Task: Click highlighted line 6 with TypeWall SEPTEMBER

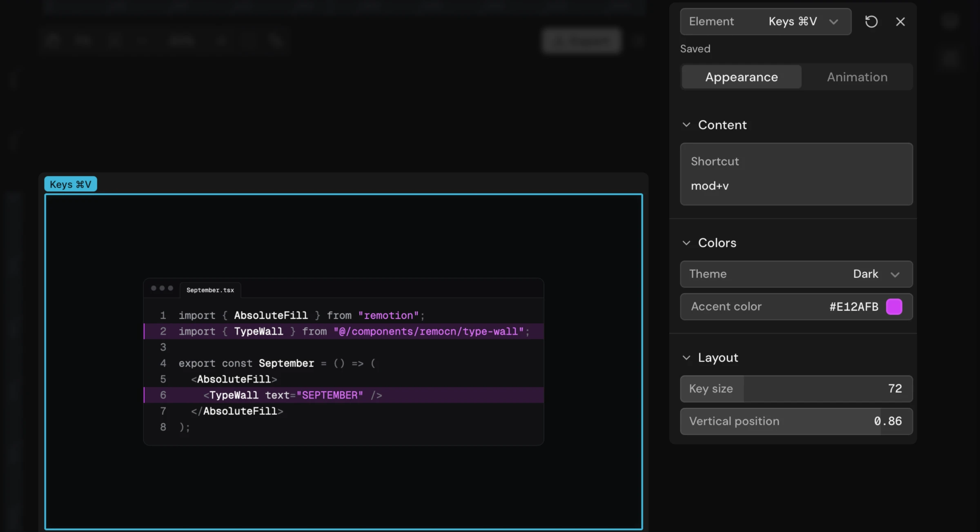Action: (x=343, y=395)
